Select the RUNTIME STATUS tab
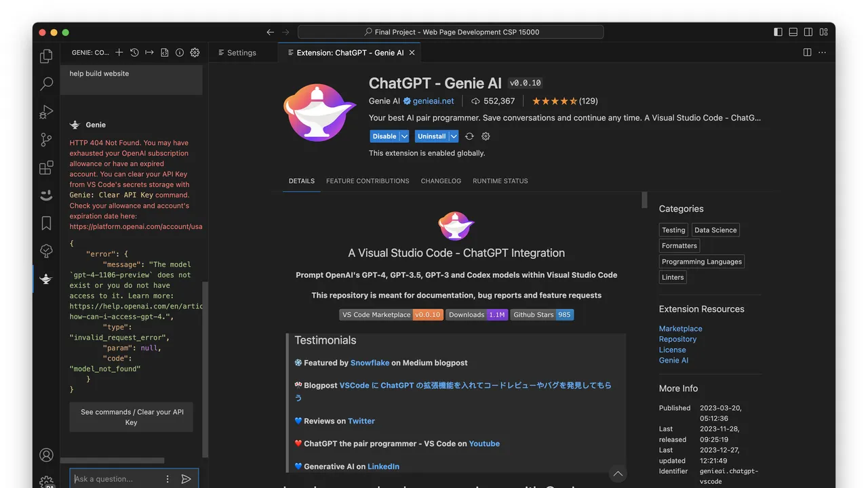 point(500,181)
